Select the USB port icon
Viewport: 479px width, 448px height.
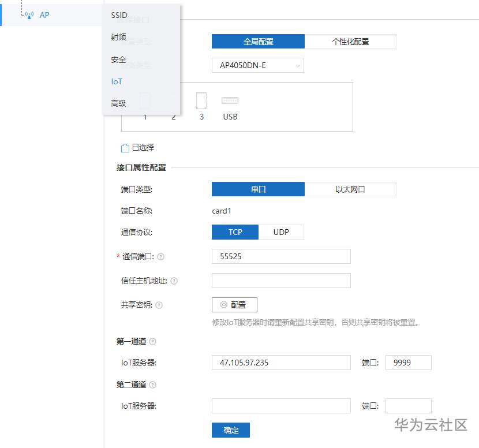(230, 100)
